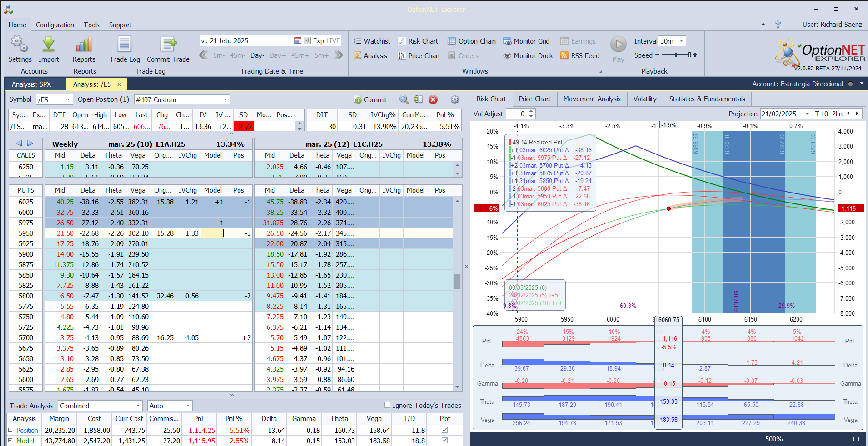
Task: Toggle the Exp expiration checkbox
Action: point(307,41)
